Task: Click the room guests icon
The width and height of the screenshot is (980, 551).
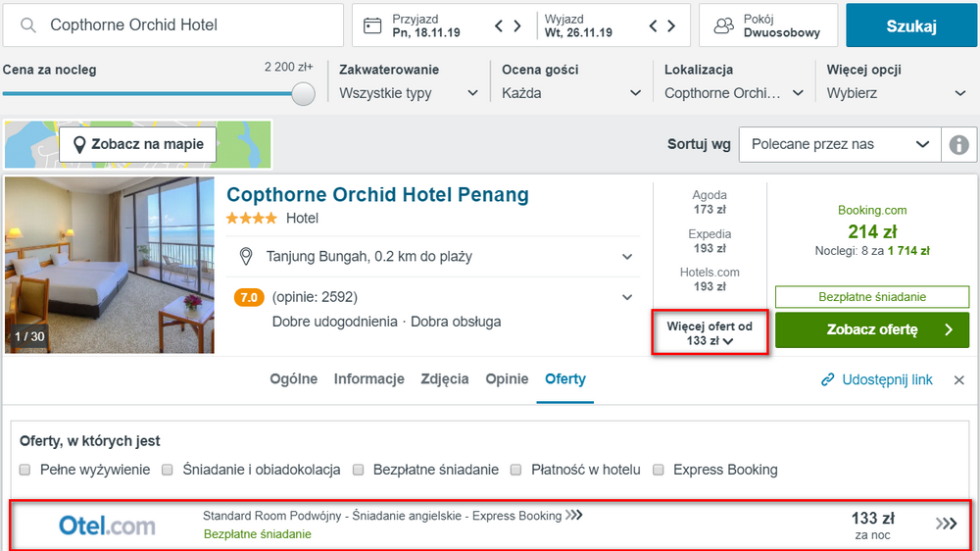Action: click(x=723, y=25)
